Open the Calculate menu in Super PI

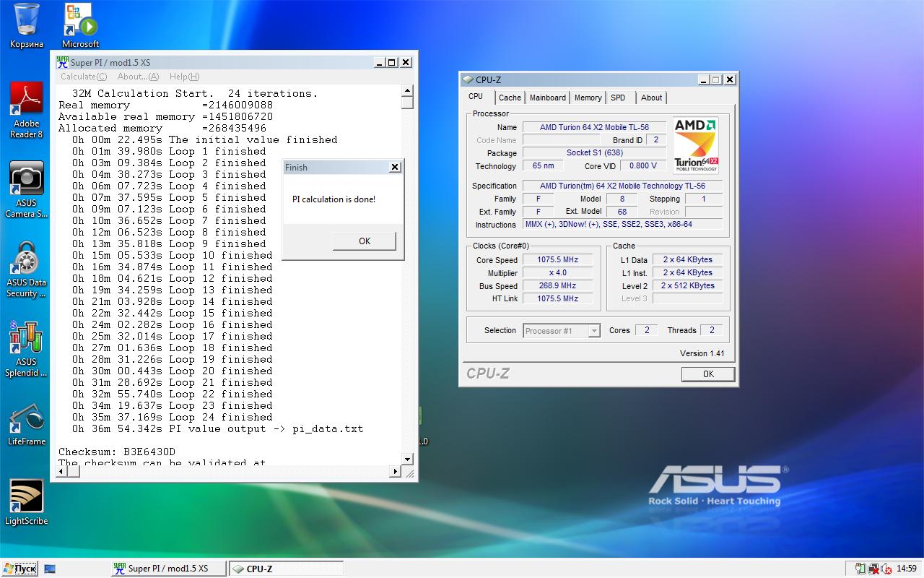84,77
